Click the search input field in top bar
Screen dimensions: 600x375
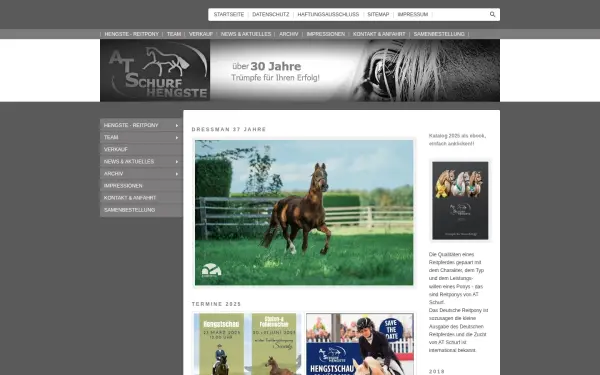461,14
